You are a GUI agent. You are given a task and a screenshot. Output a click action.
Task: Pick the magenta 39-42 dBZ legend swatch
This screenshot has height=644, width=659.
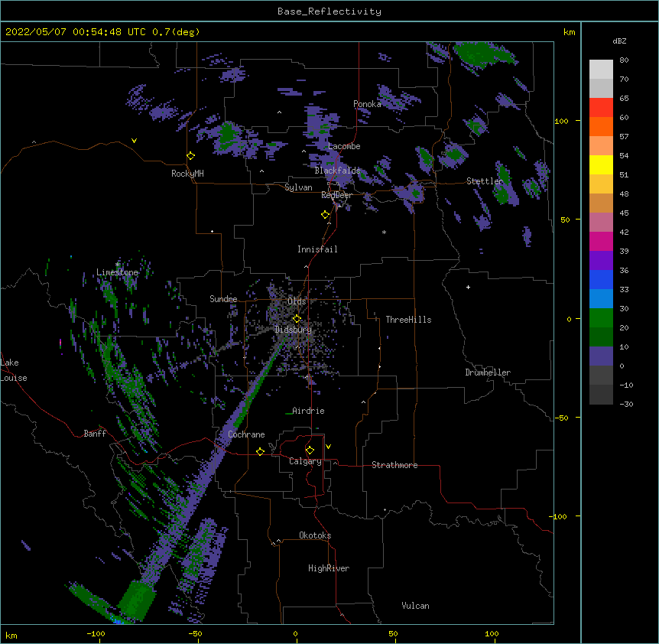pos(601,241)
